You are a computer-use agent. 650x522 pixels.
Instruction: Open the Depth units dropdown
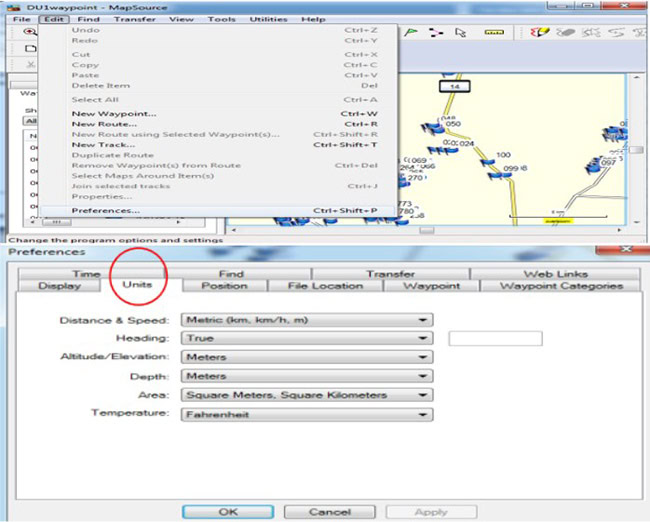coord(307,376)
